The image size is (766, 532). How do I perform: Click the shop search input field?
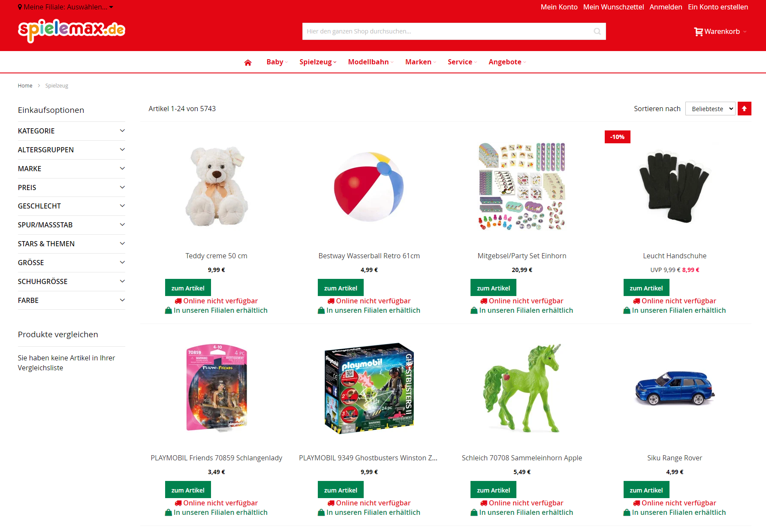pyautogui.click(x=447, y=31)
